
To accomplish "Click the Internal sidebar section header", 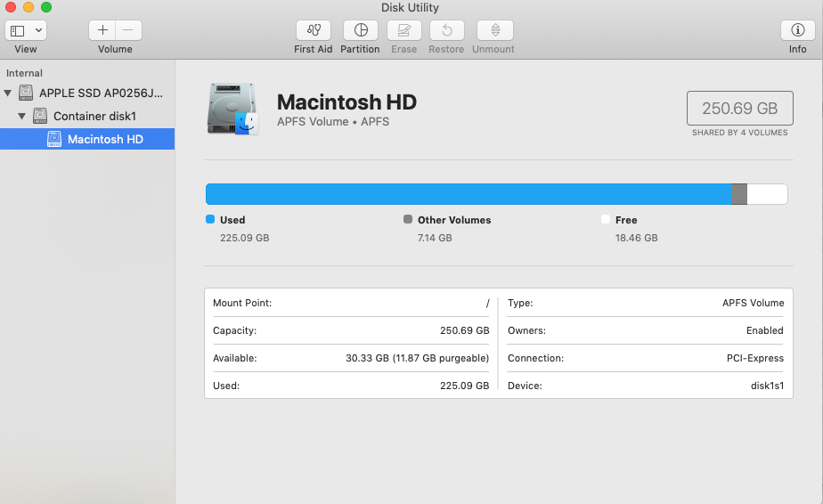I will point(24,73).
